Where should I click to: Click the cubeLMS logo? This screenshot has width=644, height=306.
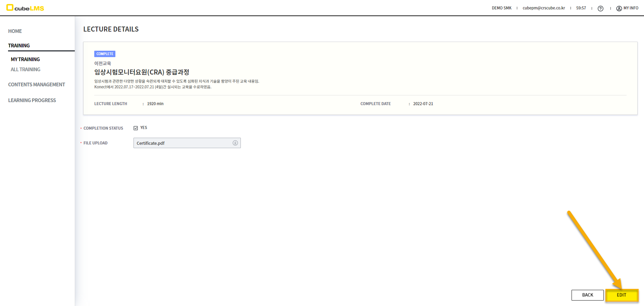(x=25, y=8)
